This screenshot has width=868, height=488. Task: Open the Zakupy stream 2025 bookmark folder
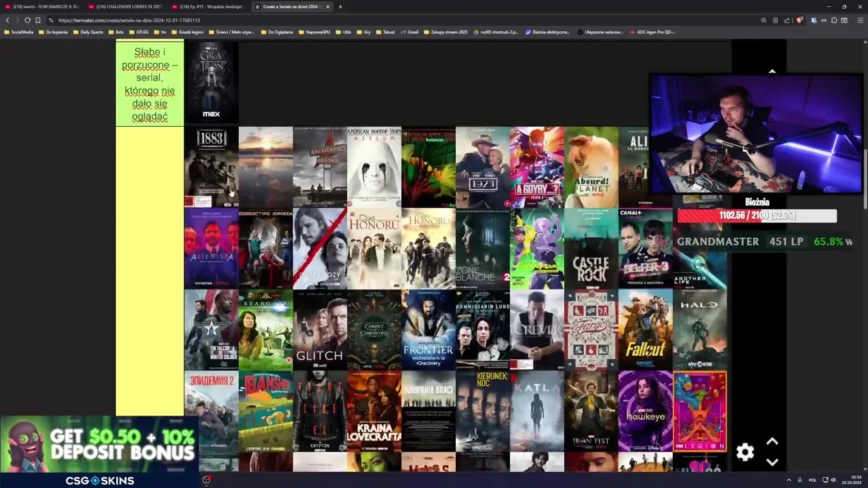445,32
